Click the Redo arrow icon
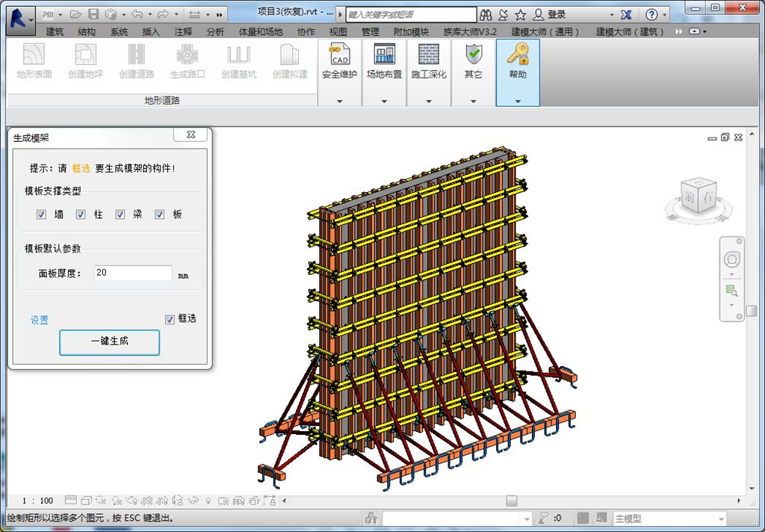The width and height of the screenshot is (765, 532). 164,15
